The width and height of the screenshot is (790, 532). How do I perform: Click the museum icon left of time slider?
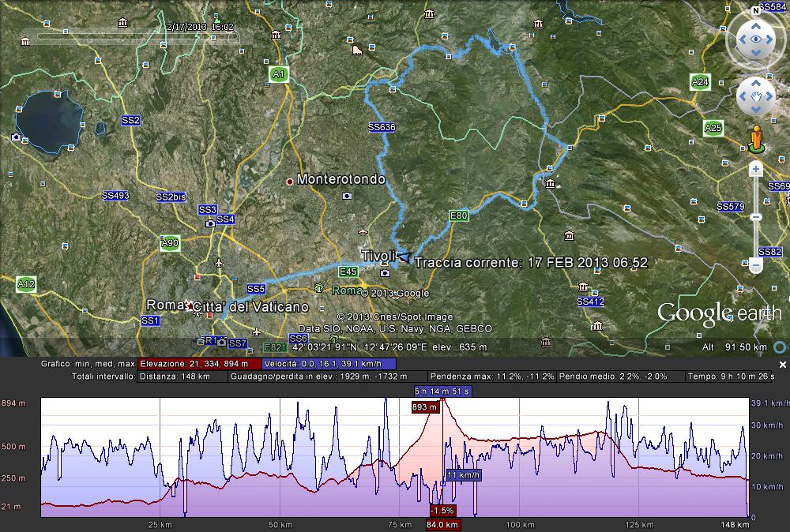coord(25,41)
